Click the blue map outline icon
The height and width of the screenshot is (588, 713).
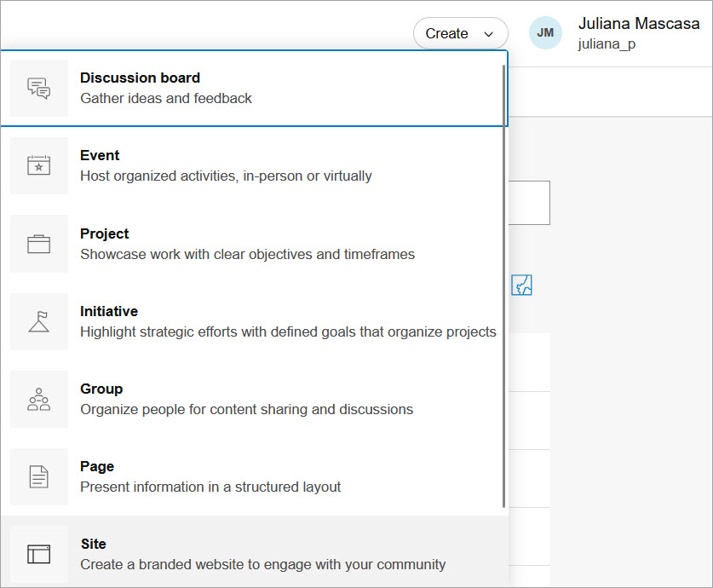tap(521, 285)
